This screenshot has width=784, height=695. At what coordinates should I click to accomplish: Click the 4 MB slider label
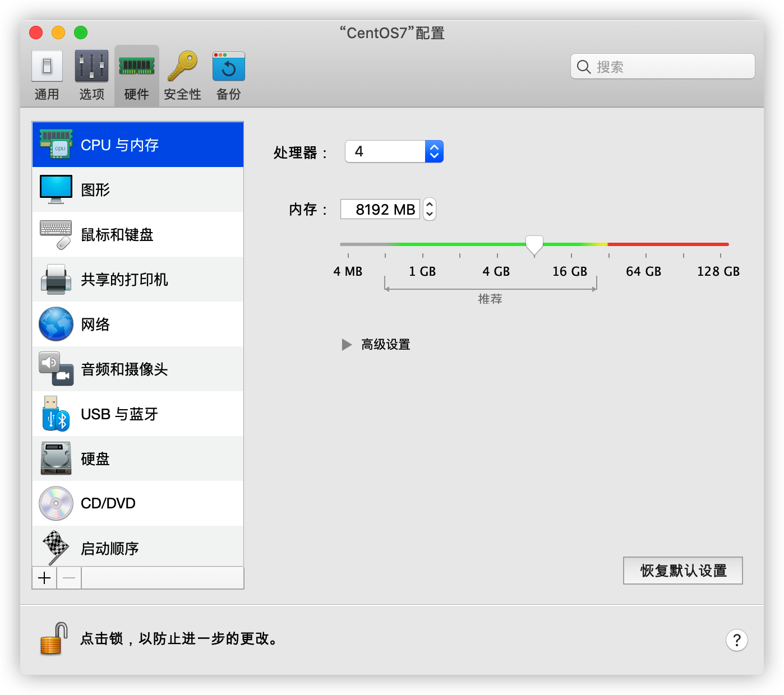pos(348,271)
